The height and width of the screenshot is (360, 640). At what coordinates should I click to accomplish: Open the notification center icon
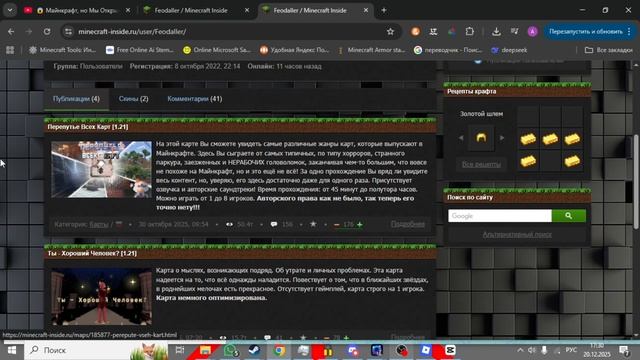pos(623,350)
